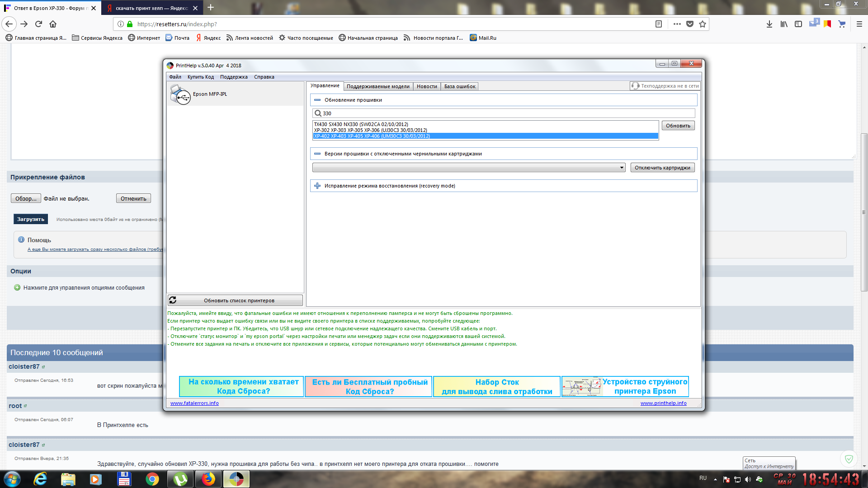Bookmark this page with the star

[x=703, y=24]
